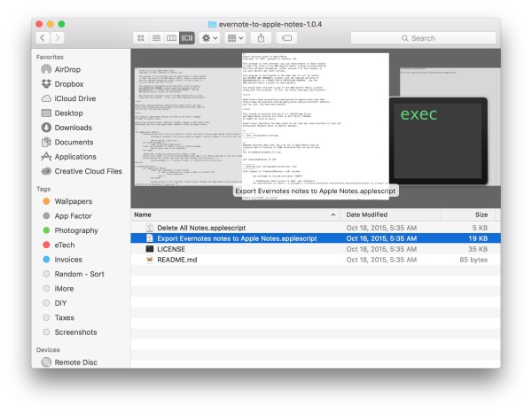Screen dimensions: 532x413
Task: Go back using the left chevron button
Action: tap(43, 38)
